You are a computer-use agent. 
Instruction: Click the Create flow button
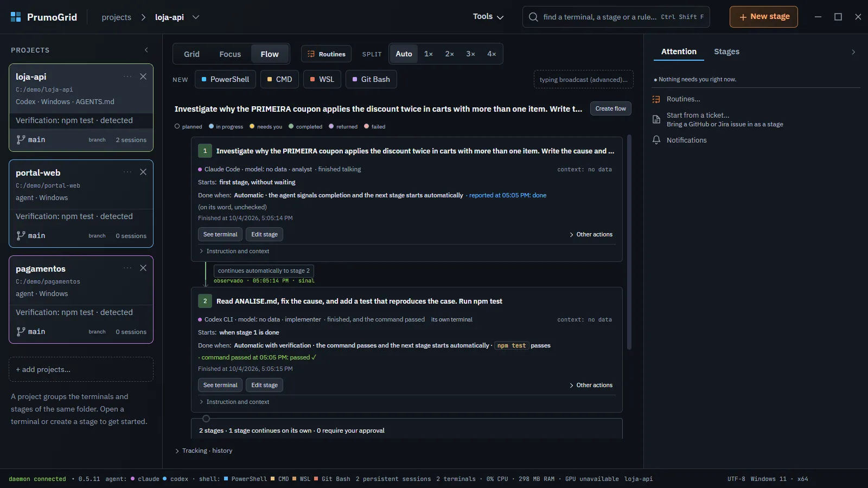(x=610, y=108)
